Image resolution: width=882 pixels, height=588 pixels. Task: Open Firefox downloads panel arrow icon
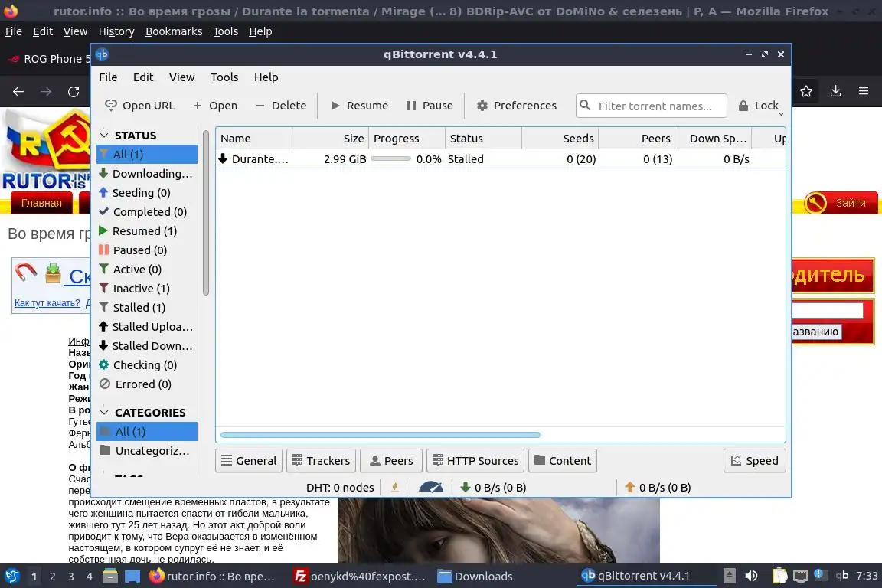tap(835, 91)
